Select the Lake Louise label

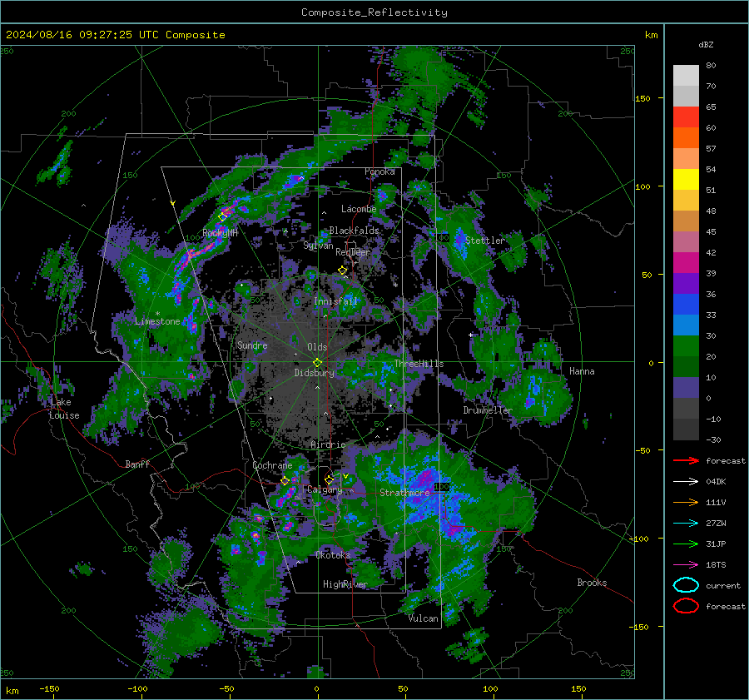pos(64,409)
